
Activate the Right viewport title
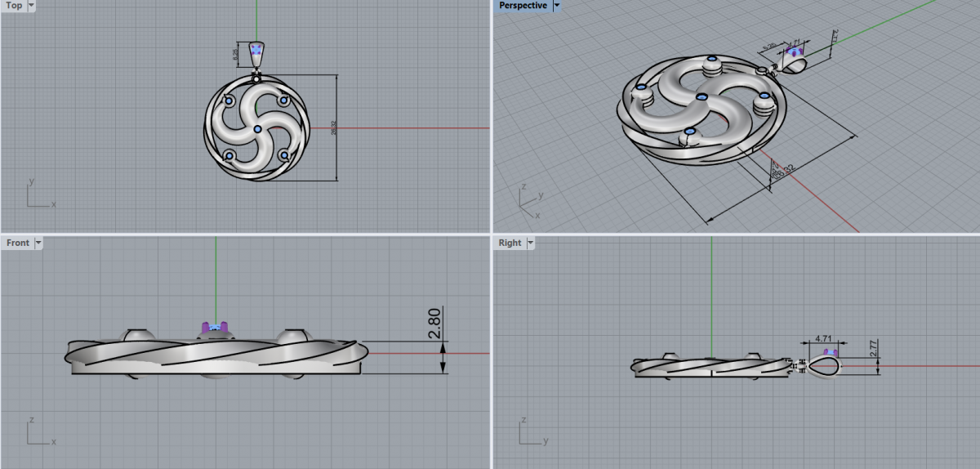[x=510, y=243]
